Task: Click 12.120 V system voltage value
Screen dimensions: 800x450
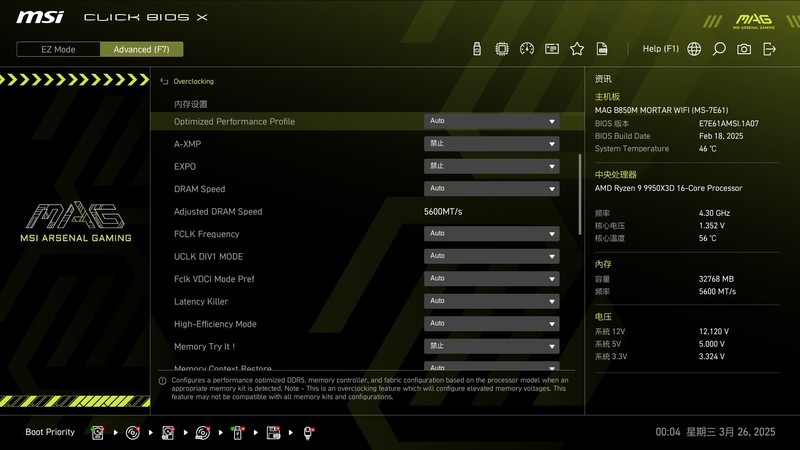Action: pyautogui.click(x=714, y=332)
